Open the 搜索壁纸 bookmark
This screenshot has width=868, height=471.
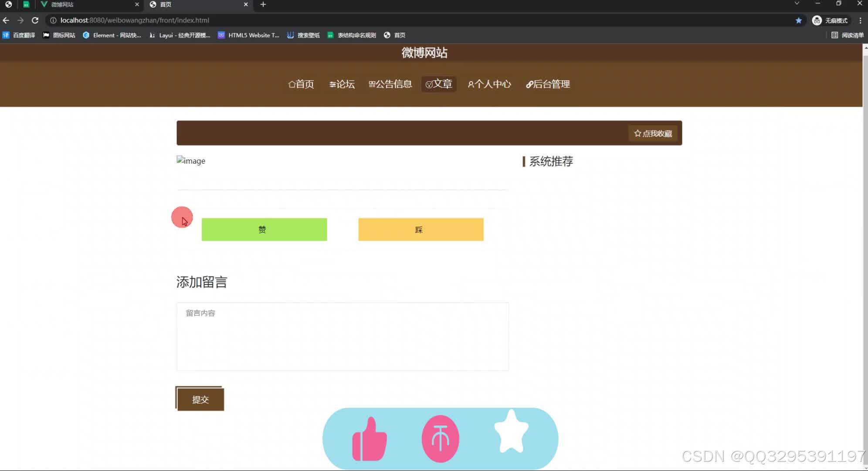303,35
